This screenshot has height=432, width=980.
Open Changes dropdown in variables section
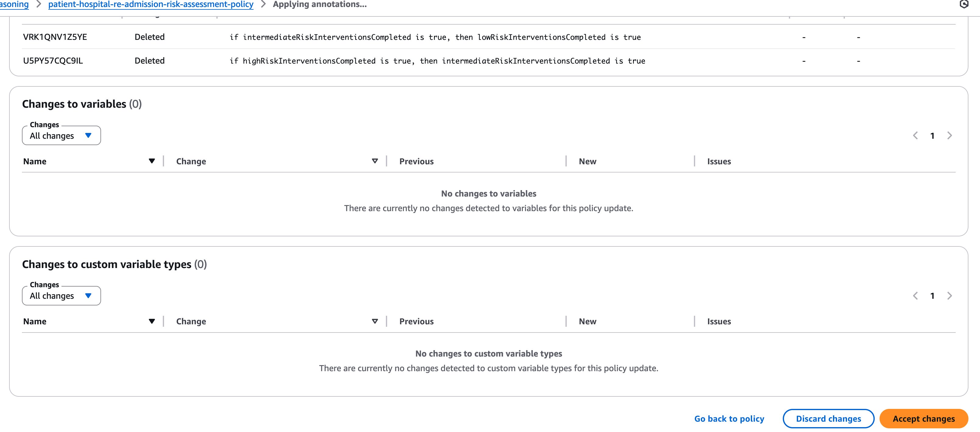pyautogui.click(x=61, y=136)
